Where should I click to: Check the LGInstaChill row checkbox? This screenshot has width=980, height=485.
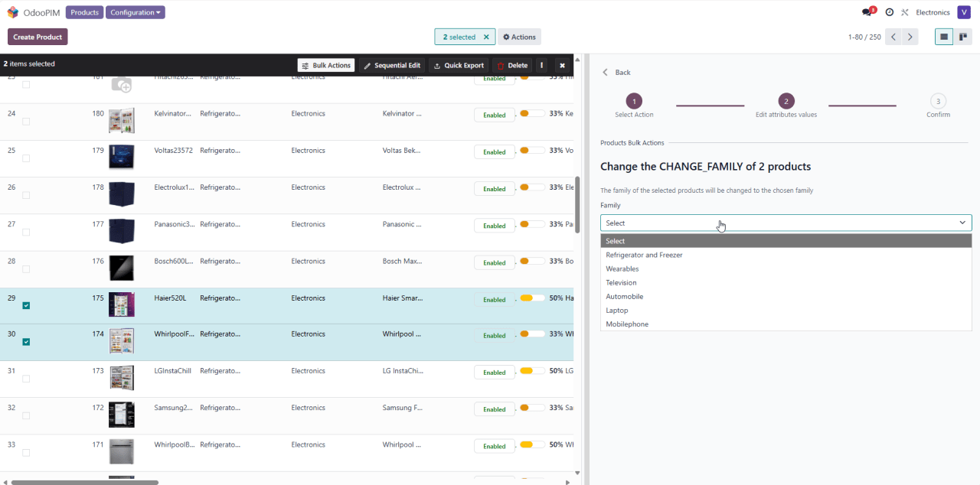pos(26,379)
